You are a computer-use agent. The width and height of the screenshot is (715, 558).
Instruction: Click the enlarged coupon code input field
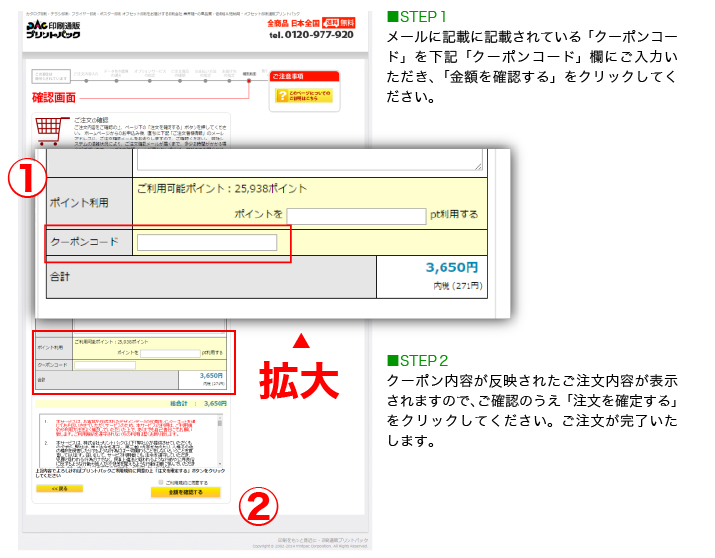207,243
